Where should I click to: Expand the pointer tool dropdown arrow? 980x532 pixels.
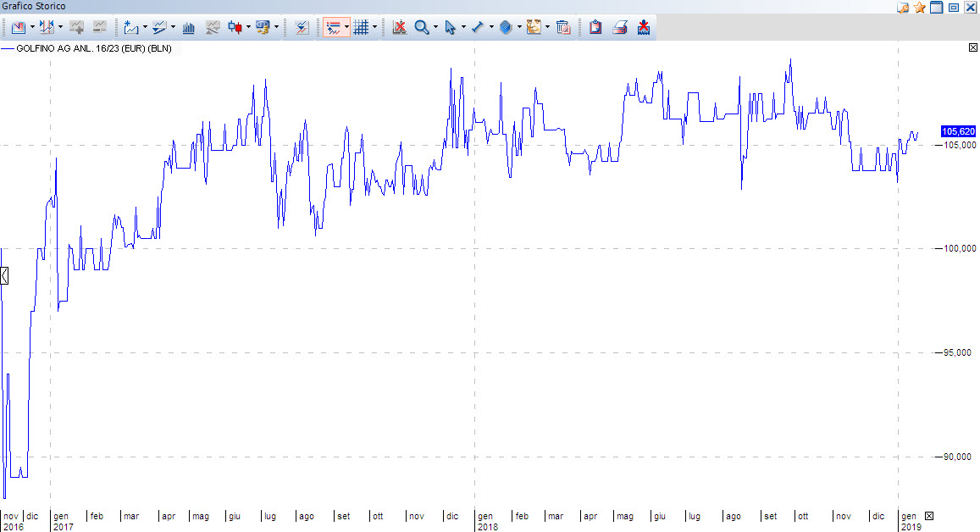coord(463,27)
